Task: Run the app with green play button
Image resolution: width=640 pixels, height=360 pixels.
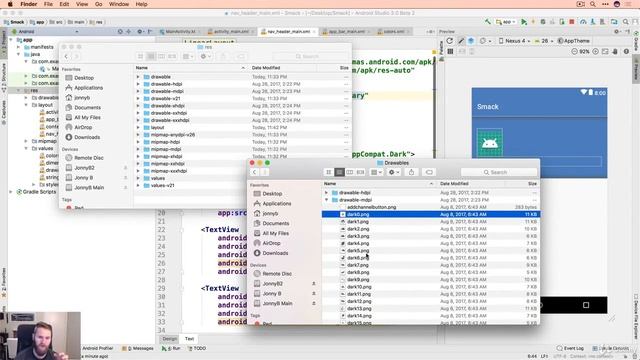Action: (x=524, y=22)
